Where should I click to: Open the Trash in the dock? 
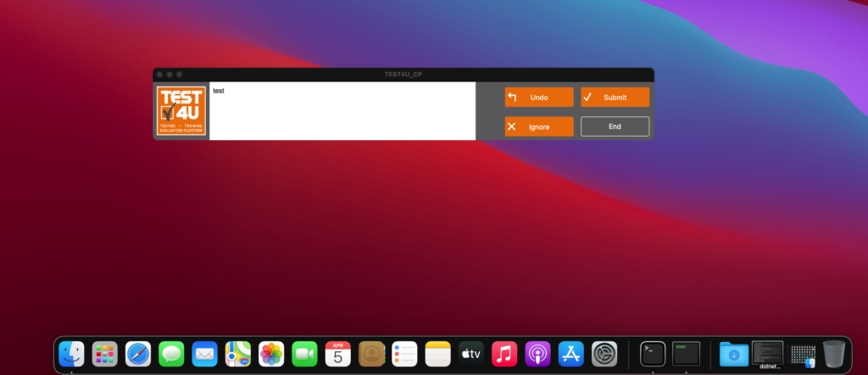pos(834,354)
